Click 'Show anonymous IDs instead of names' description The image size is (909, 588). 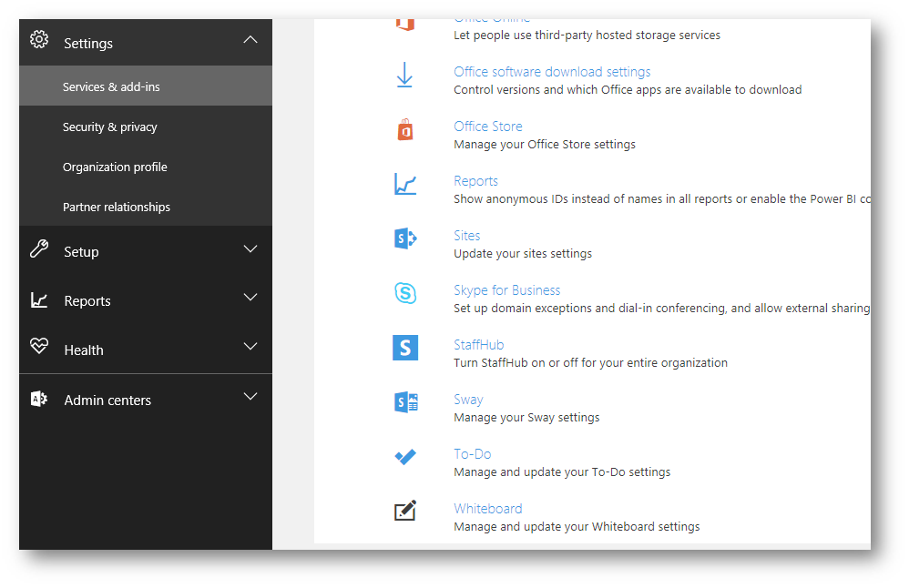[662, 199]
